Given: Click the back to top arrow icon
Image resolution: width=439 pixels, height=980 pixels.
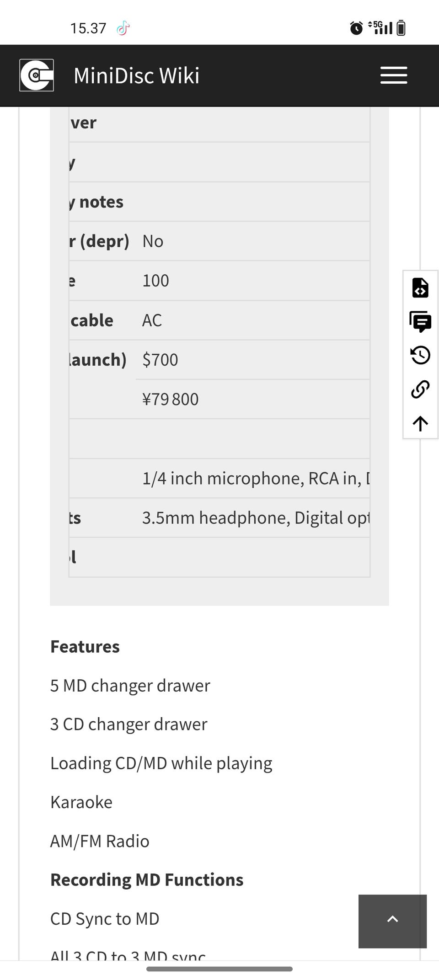Looking at the screenshot, I should tap(420, 423).
